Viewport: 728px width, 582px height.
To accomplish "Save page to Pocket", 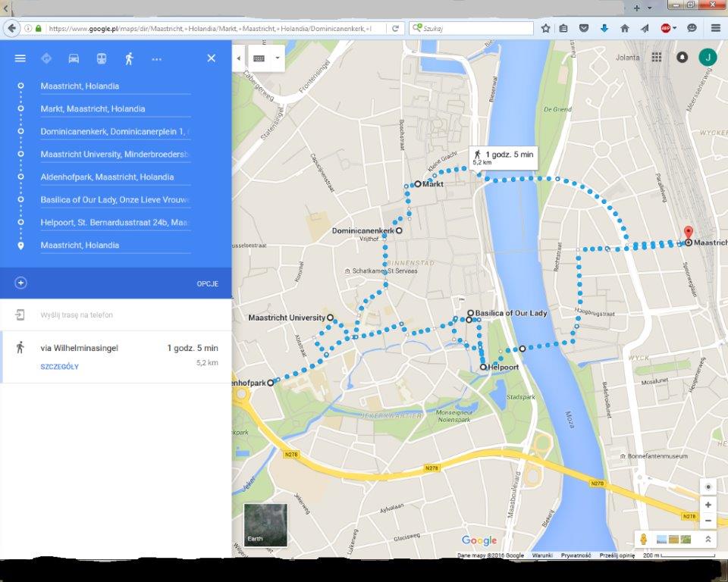I will [x=584, y=28].
